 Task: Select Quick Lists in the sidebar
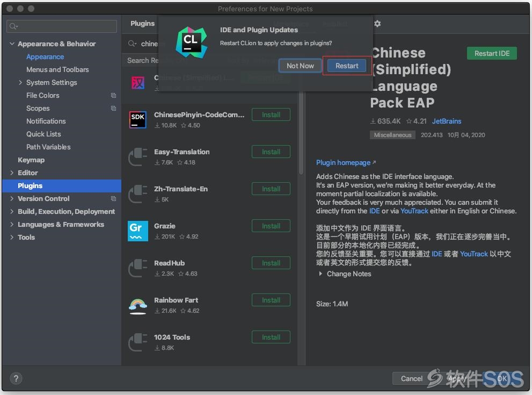(x=44, y=134)
